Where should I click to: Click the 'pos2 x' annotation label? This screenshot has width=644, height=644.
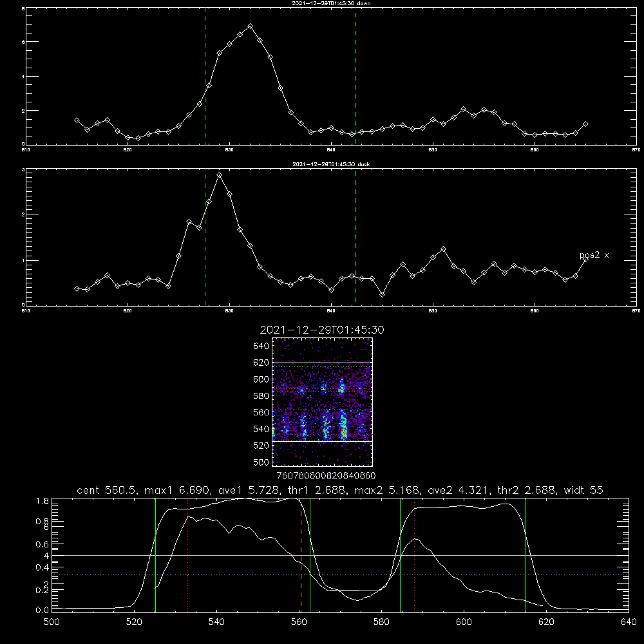[594, 255]
